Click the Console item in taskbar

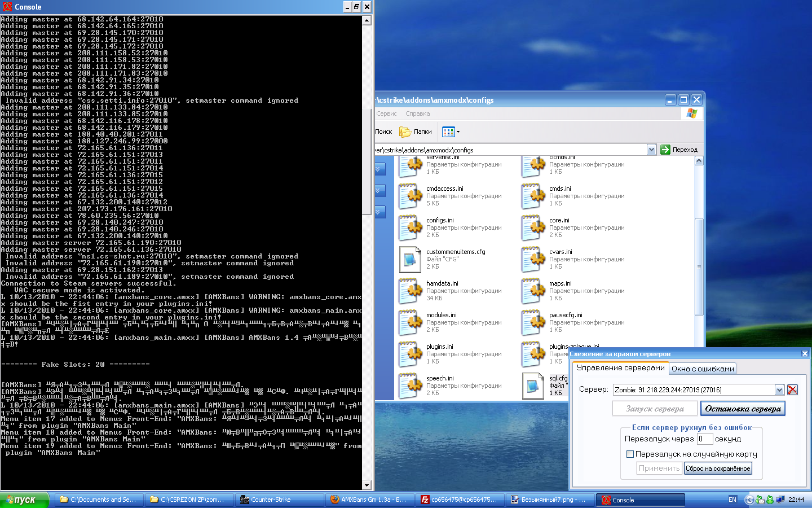tap(641, 500)
